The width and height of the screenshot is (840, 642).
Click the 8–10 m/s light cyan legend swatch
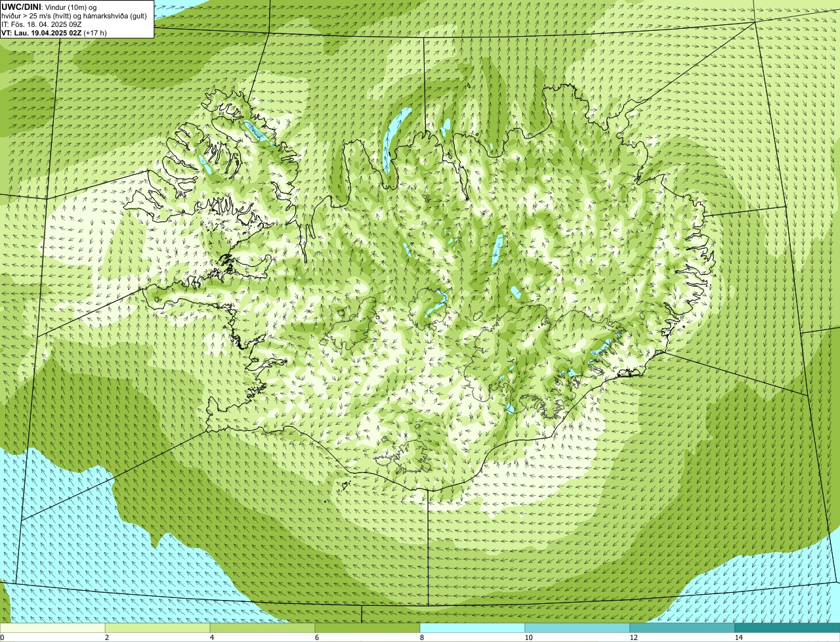coord(472,628)
